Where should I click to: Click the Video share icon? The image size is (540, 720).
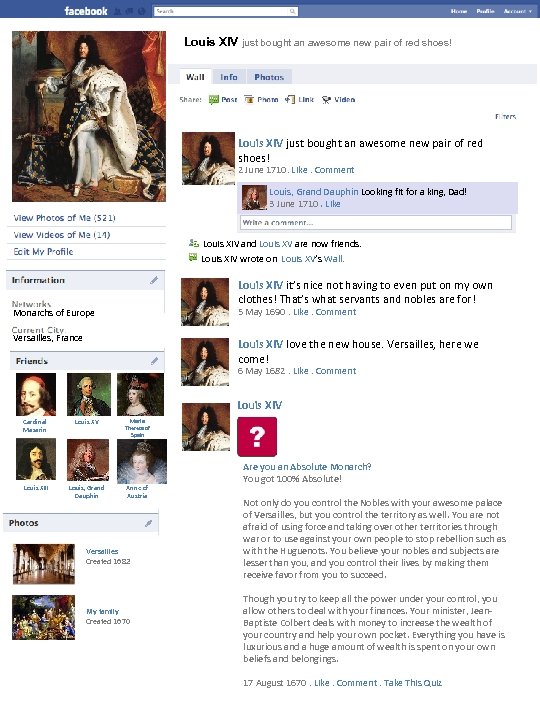pyautogui.click(x=326, y=100)
